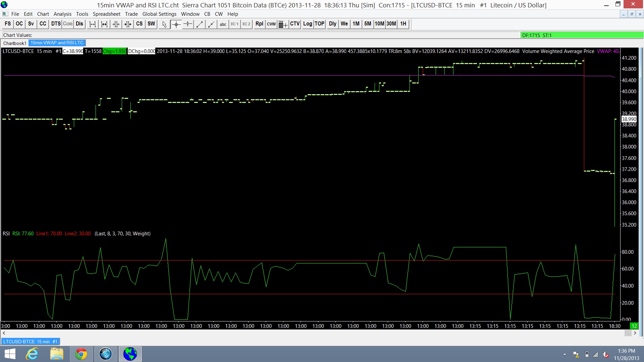644x362 pixels.
Task: Open the Global Settings menu
Action: 159,14
